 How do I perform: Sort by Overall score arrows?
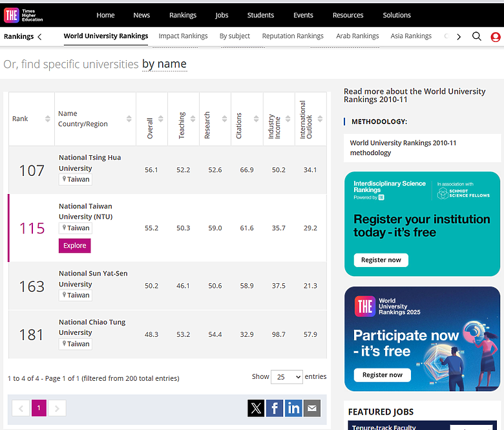click(x=161, y=119)
